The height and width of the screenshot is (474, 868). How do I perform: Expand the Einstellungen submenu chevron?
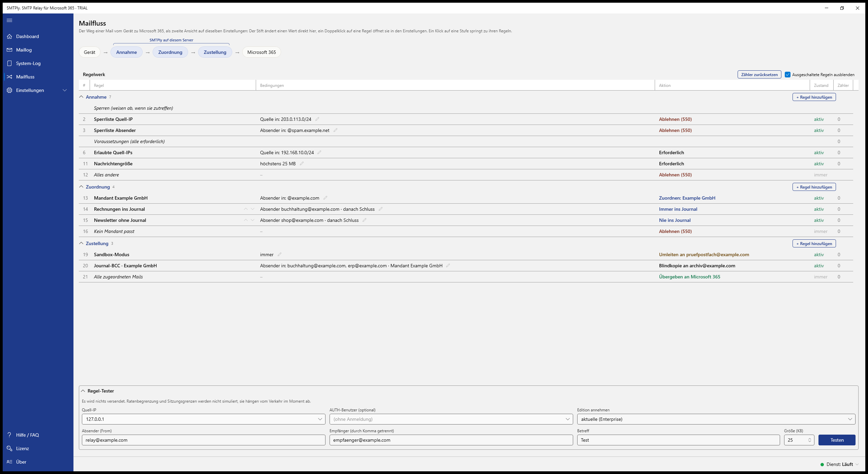[65, 90]
